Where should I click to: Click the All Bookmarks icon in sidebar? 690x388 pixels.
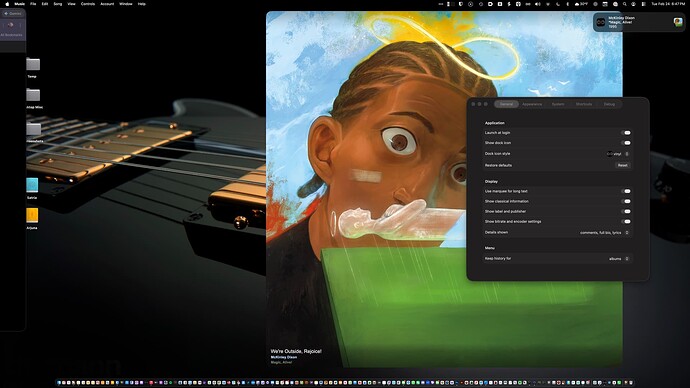[11, 26]
